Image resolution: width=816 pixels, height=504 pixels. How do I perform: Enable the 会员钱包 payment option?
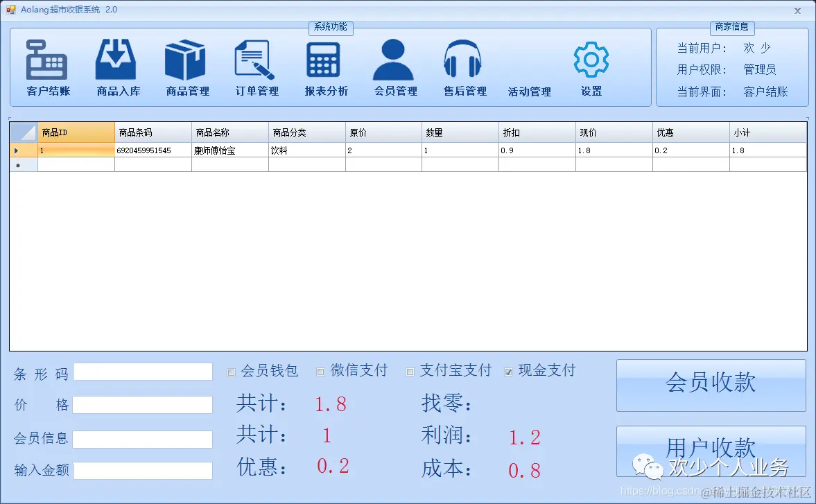click(230, 372)
